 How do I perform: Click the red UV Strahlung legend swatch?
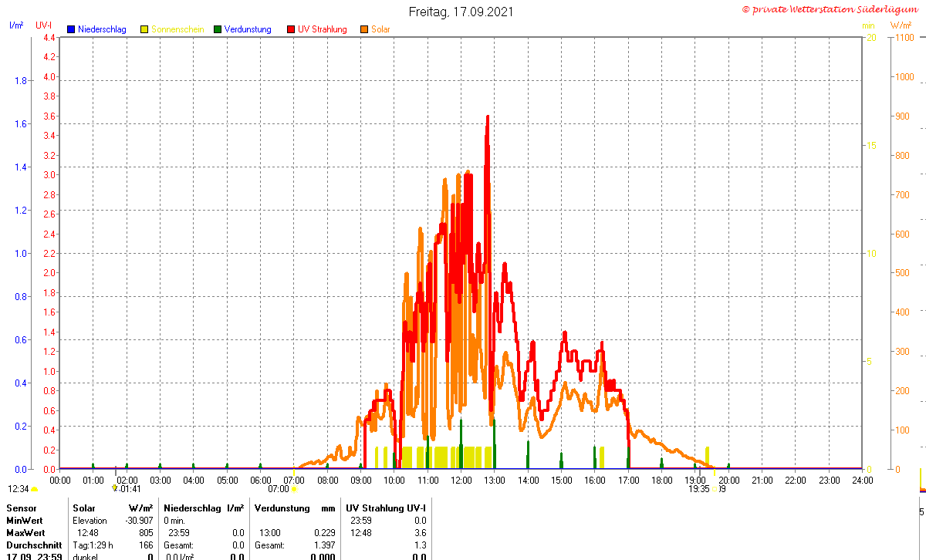(x=291, y=29)
